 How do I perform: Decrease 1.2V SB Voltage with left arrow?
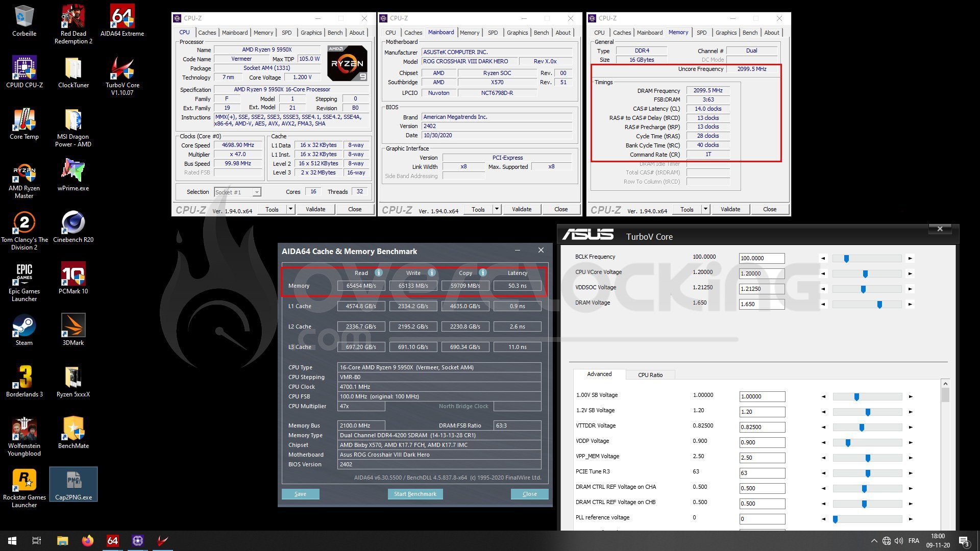[823, 412]
